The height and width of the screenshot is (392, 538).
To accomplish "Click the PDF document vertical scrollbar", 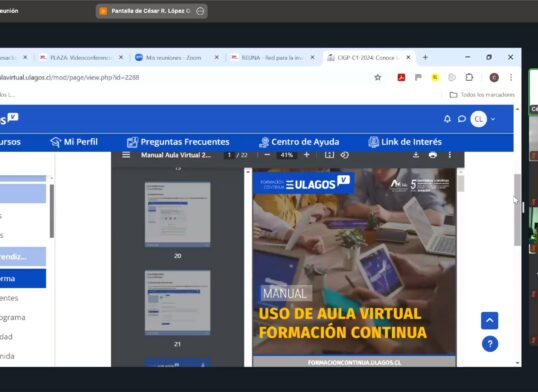I will click(461, 184).
